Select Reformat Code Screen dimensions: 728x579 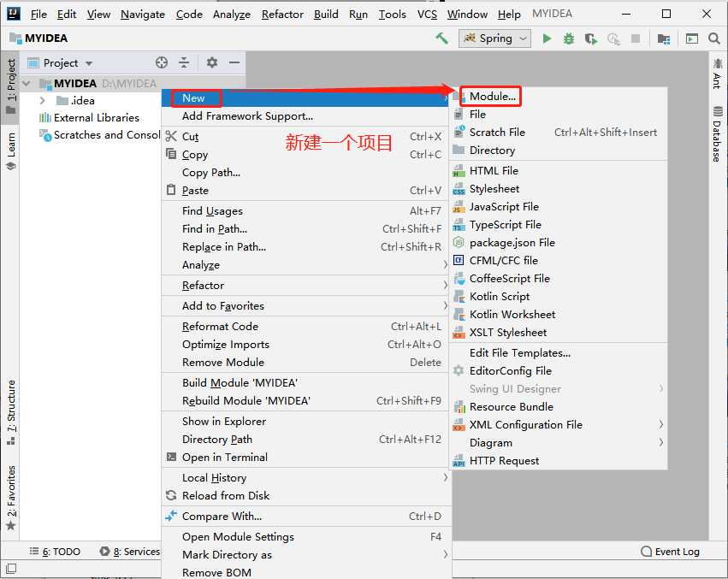[x=305, y=327]
